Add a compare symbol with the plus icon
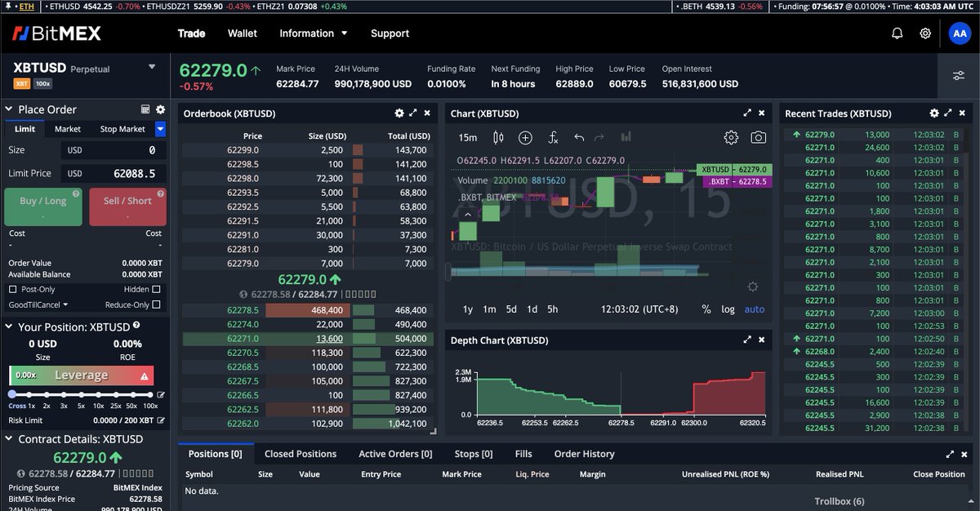 [x=525, y=138]
